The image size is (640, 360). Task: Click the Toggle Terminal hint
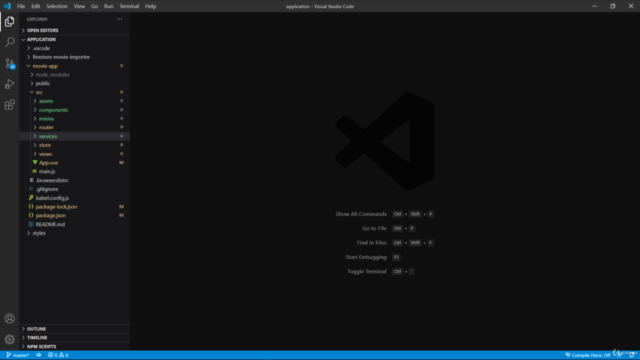click(x=367, y=271)
